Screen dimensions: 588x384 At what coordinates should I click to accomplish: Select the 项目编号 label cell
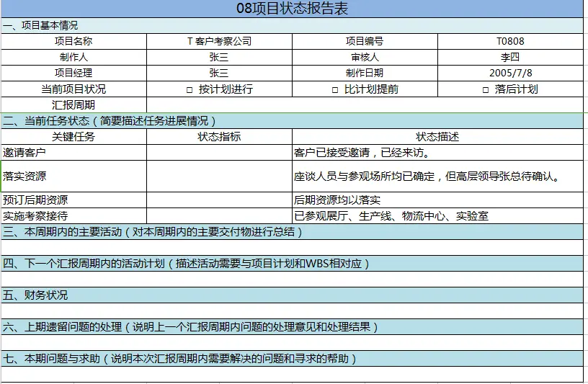coord(365,41)
